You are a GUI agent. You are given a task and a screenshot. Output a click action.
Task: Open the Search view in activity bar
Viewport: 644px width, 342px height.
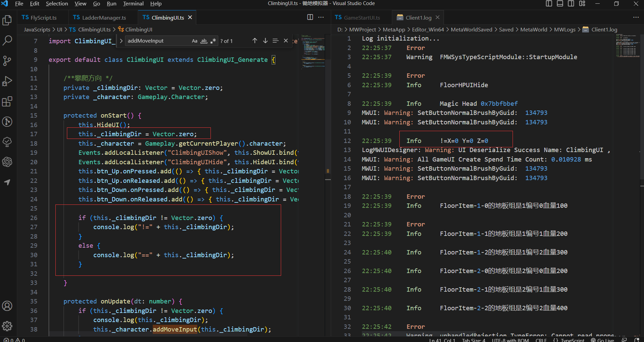pos(7,41)
